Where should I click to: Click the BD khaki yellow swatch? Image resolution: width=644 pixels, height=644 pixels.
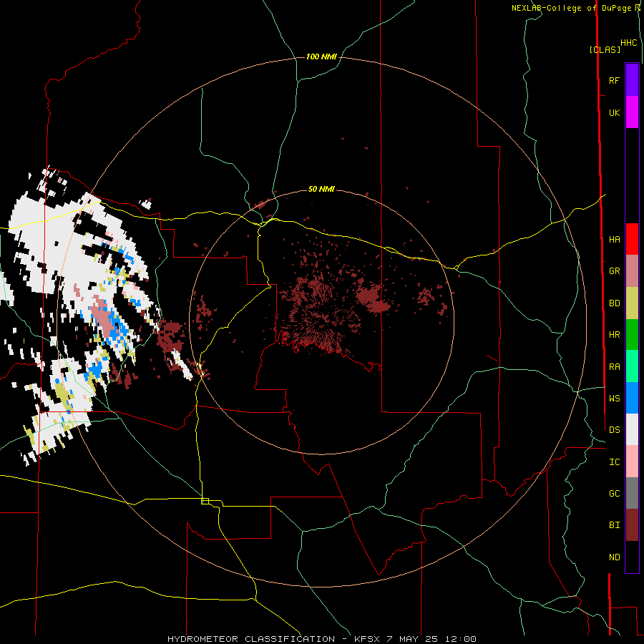tap(632, 303)
